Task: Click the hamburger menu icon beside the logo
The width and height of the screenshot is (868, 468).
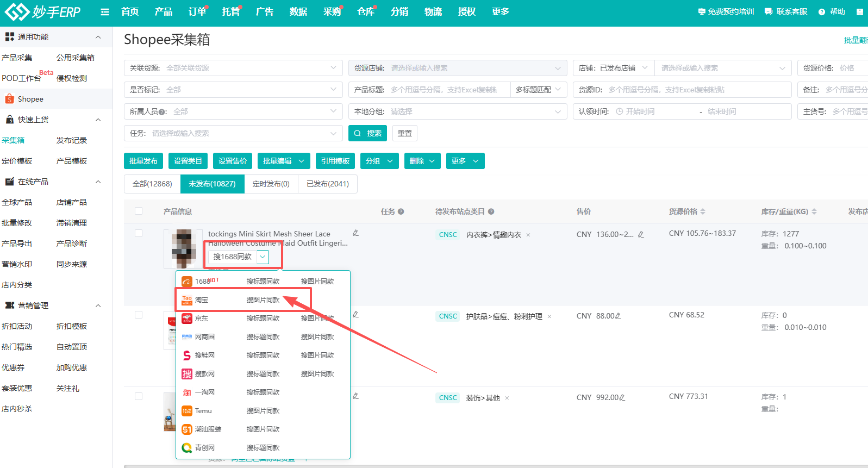Action: (x=105, y=12)
